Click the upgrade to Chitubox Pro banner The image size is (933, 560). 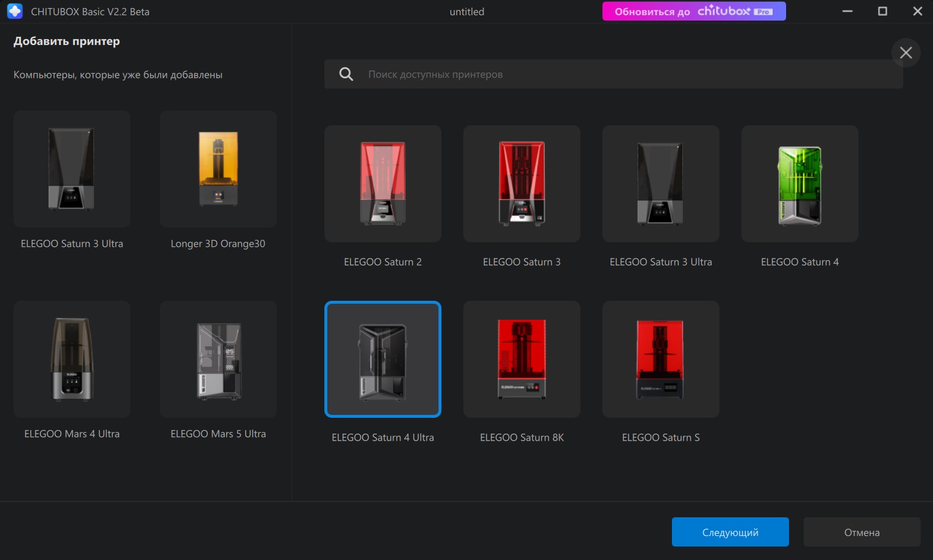click(x=694, y=11)
